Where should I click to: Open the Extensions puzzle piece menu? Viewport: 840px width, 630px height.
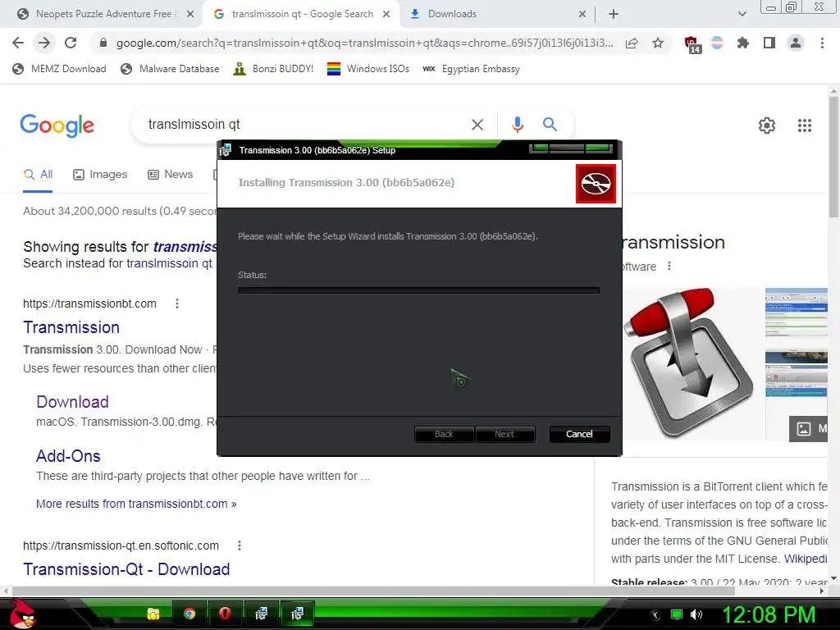tap(742, 43)
